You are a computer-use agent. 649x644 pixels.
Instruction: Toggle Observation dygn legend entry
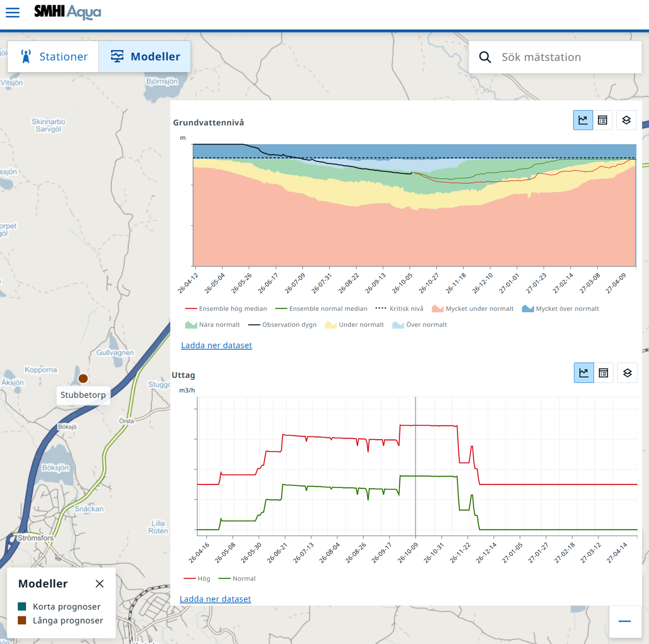tap(282, 325)
